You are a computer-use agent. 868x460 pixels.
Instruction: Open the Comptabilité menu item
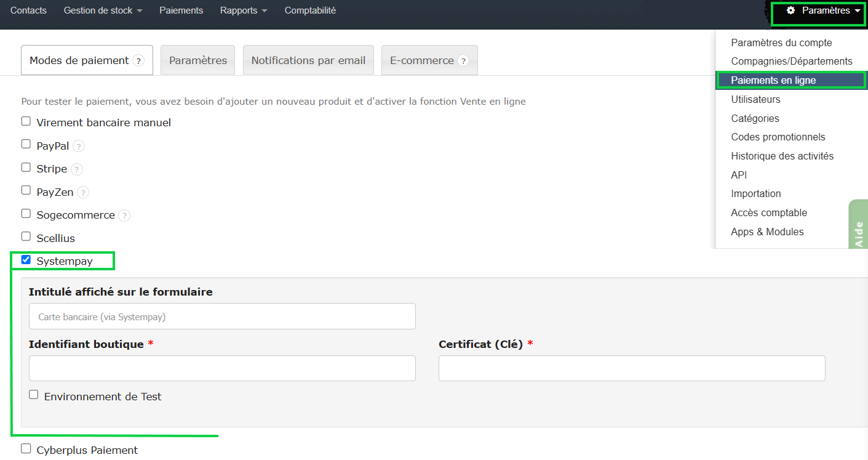pyautogui.click(x=310, y=10)
